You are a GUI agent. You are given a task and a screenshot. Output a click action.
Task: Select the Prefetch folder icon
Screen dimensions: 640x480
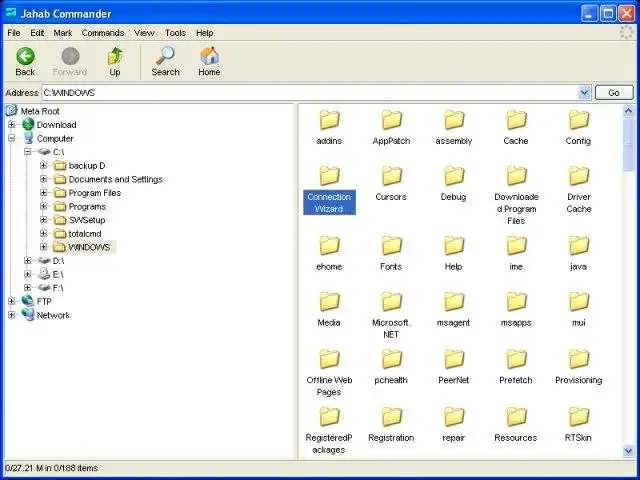(x=516, y=359)
